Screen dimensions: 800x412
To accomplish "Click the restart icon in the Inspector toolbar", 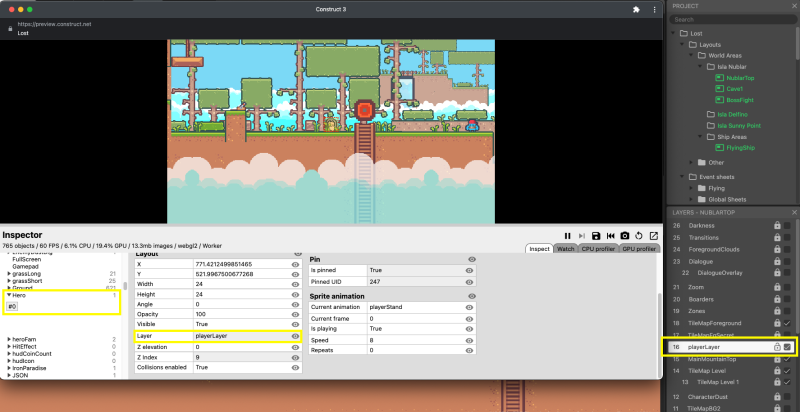I will coord(639,235).
